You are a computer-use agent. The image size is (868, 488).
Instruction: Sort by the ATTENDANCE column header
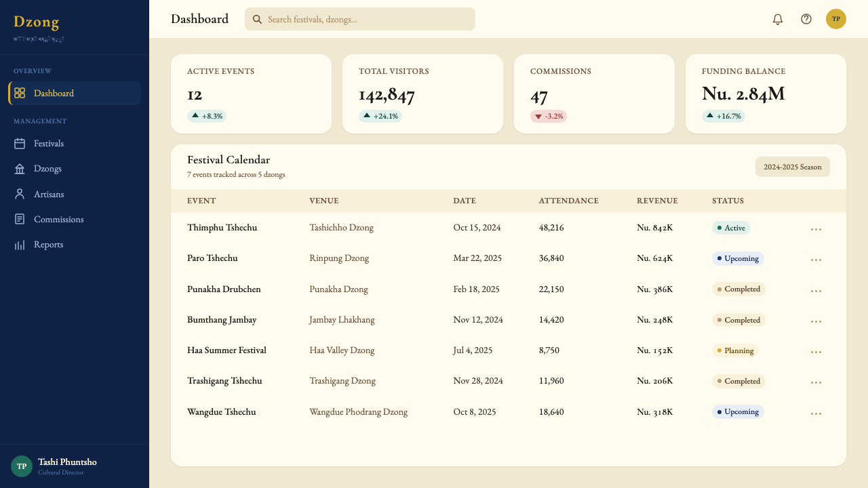point(569,201)
